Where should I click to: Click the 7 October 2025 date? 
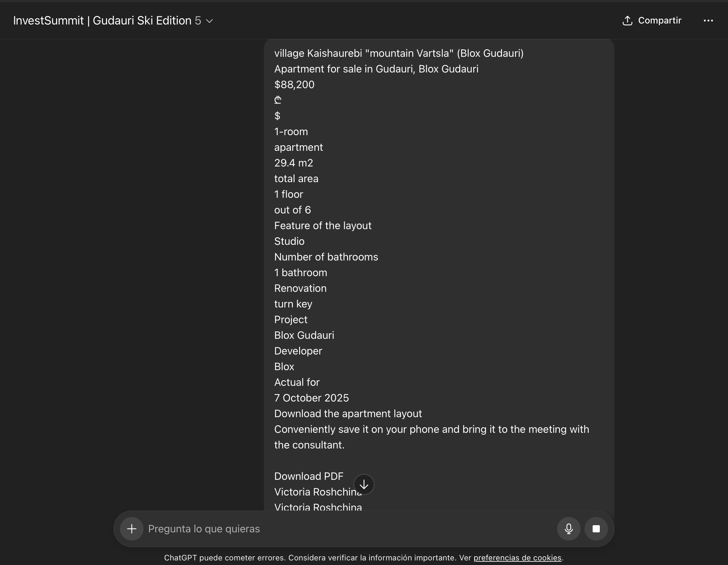(x=311, y=398)
